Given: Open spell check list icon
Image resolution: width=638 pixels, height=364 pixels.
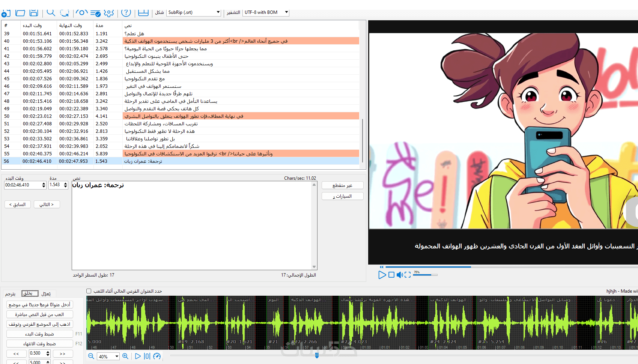Looking at the screenshot, I should (x=95, y=13).
